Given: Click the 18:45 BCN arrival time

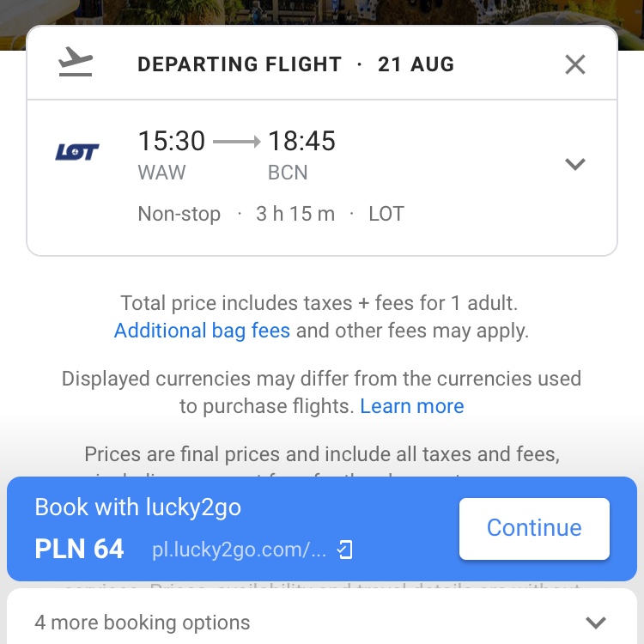Looking at the screenshot, I should pos(301,155).
